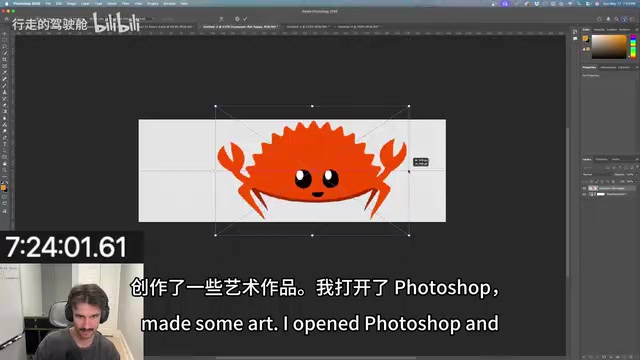The image size is (640, 360).
Task: Click the canvas vertical scrollbar
Action: click(568, 203)
